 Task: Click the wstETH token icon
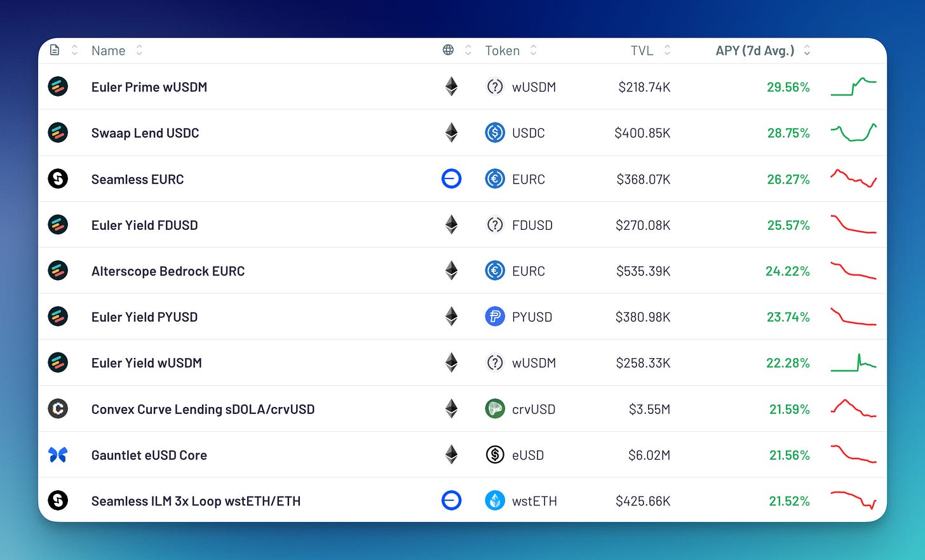[x=495, y=500]
